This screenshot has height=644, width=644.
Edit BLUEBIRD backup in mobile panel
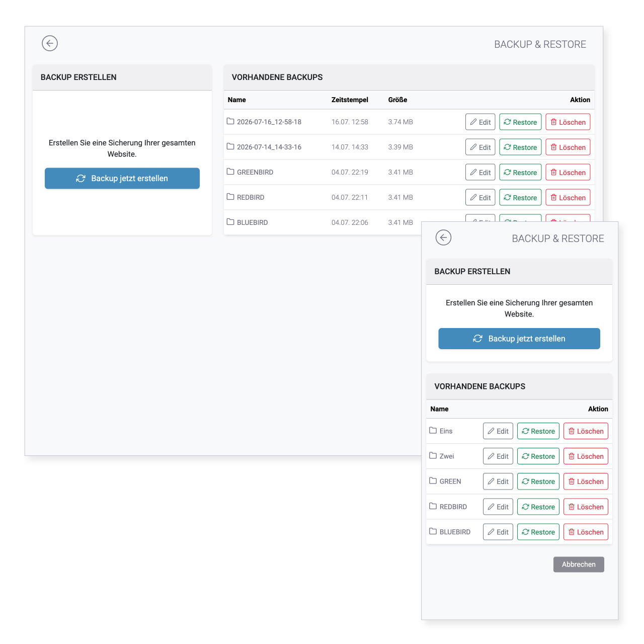pyautogui.click(x=498, y=532)
